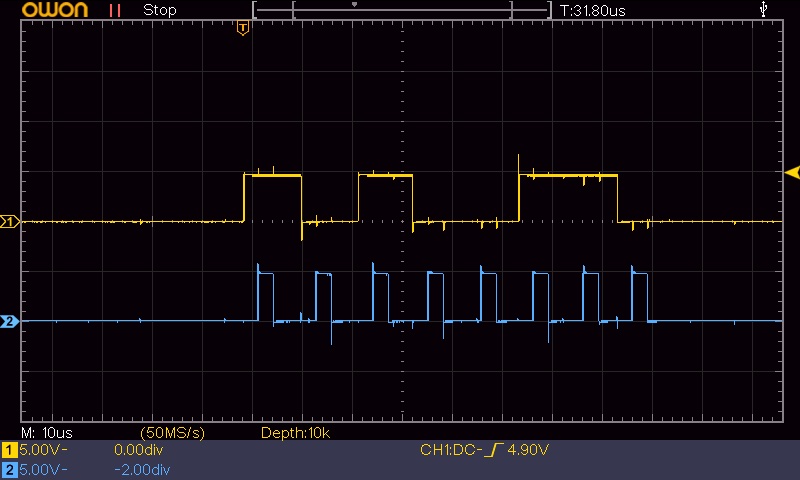Click channel 1 5.00V scale readout
The width and height of the screenshot is (800, 480).
[43, 450]
